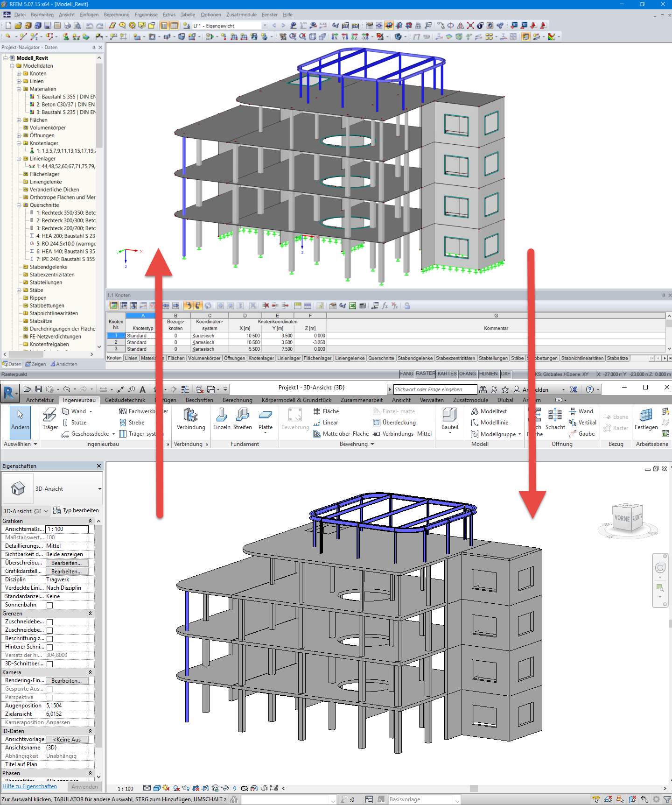Expand the Stäbe tree node
The image size is (672, 805).
coord(19,290)
